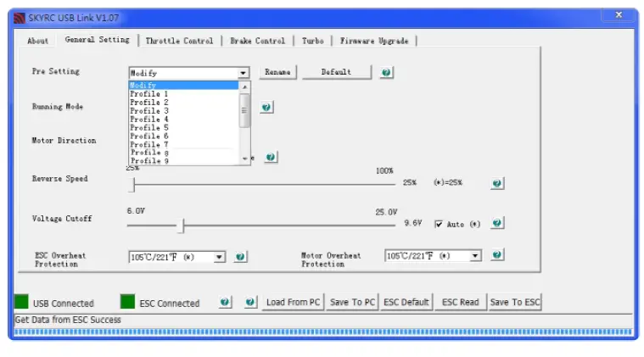Select Profile 3 from the list
The width and height of the screenshot is (644, 357).
pos(183,111)
